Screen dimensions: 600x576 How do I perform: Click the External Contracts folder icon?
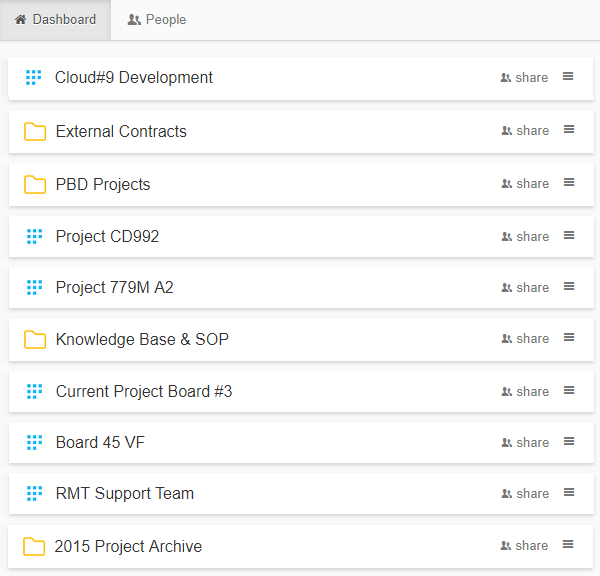pos(35,132)
